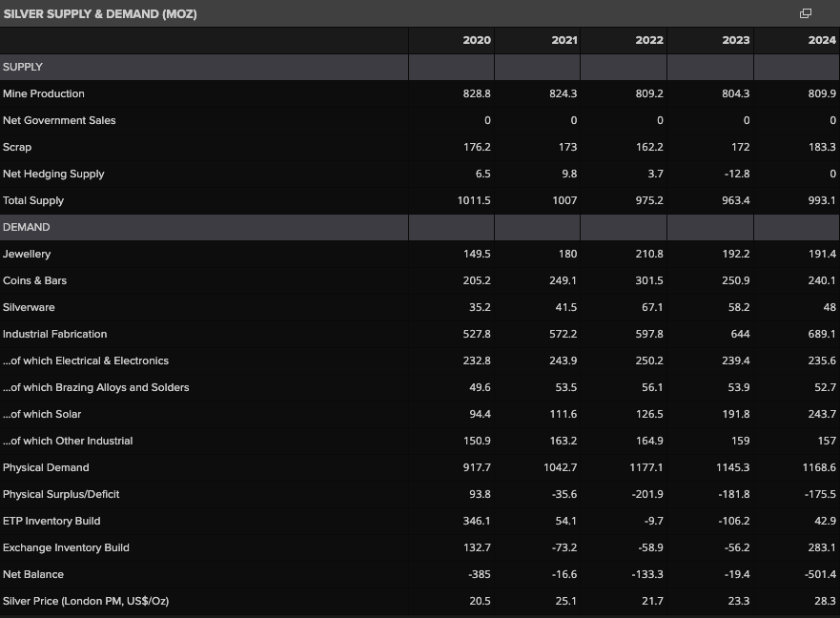Click the Coins & Bars row label

[x=35, y=280]
